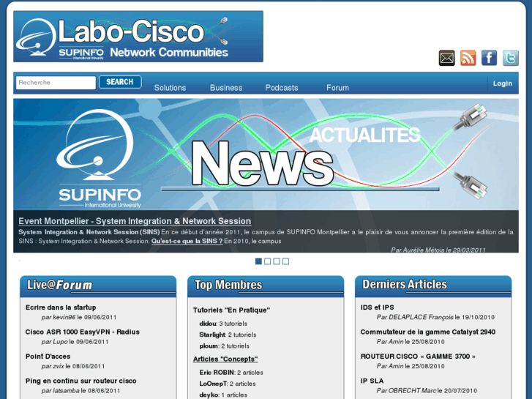Open forum thread Point D'acces
Image resolution: width=532 pixels, height=399 pixels.
coord(48,357)
